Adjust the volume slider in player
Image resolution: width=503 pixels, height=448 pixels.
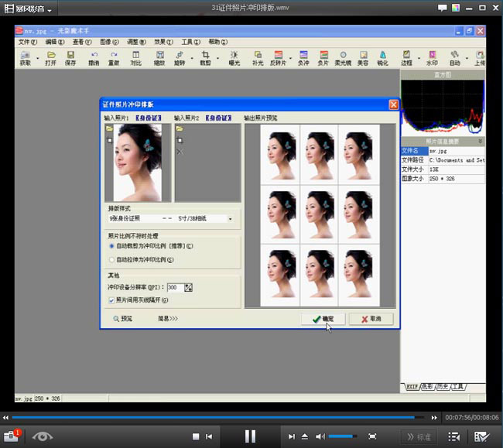click(343, 436)
